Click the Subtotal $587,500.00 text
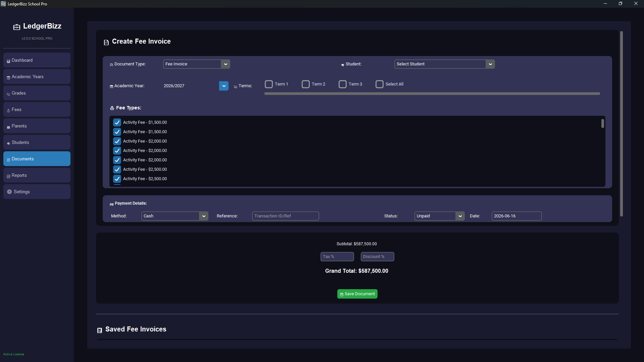 click(357, 244)
